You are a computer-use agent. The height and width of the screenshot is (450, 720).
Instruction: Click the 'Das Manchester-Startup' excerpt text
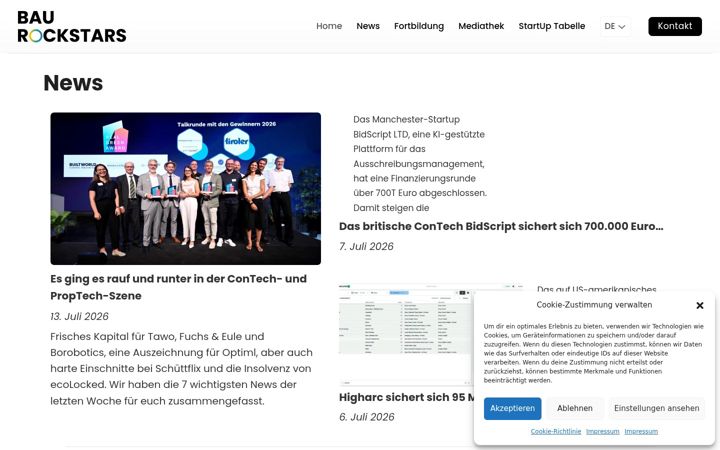pyautogui.click(x=420, y=163)
